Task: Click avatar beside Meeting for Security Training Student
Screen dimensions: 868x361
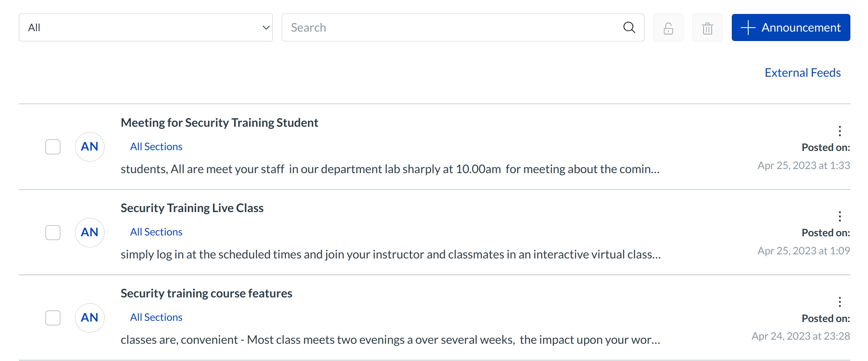Action: click(89, 147)
